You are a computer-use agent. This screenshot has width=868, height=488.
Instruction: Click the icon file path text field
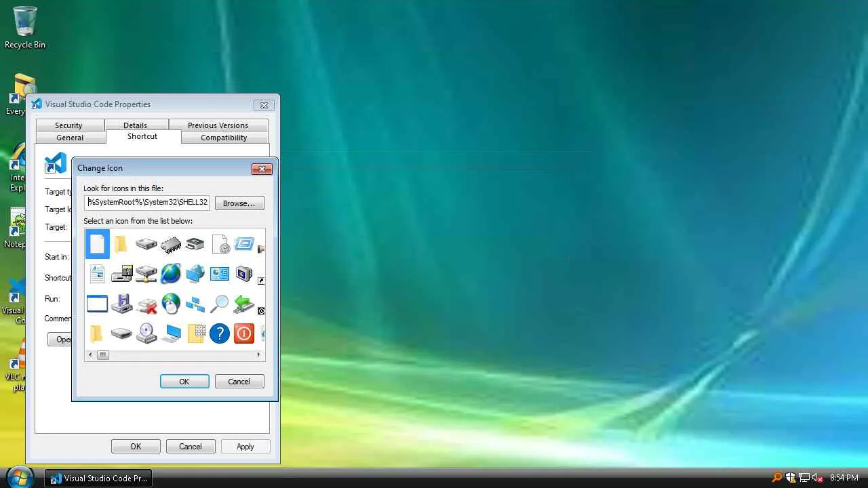pyautogui.click(x=147, y=202)
